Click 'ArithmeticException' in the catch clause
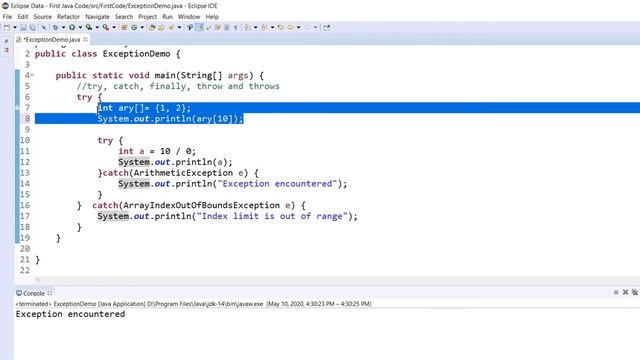 click(x=183, y=173)
